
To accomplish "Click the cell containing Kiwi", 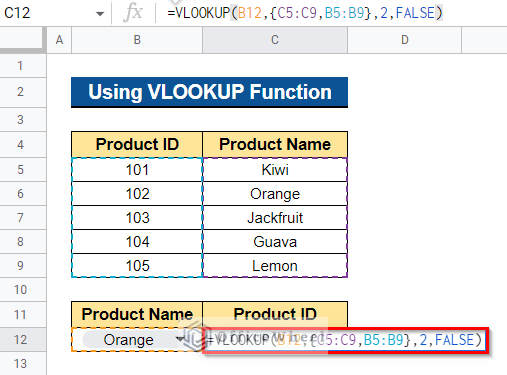I will click(275, 170).
